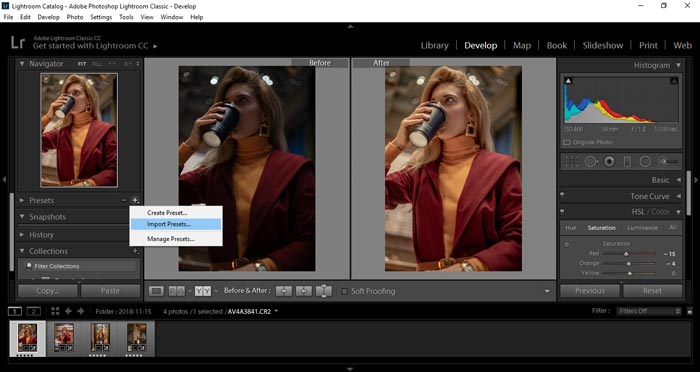
Task: Set Navigator zoom to FILL
Action: point(97,64)
